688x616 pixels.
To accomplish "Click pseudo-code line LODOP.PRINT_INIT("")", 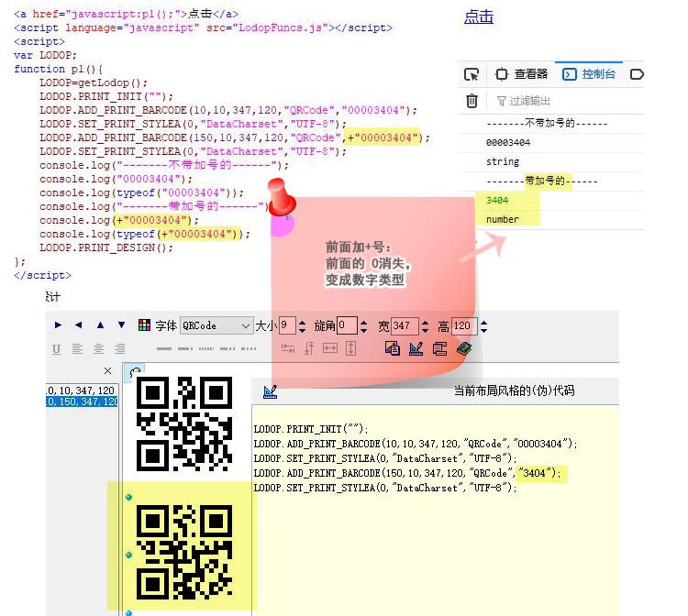I will [x=311, y=429].
